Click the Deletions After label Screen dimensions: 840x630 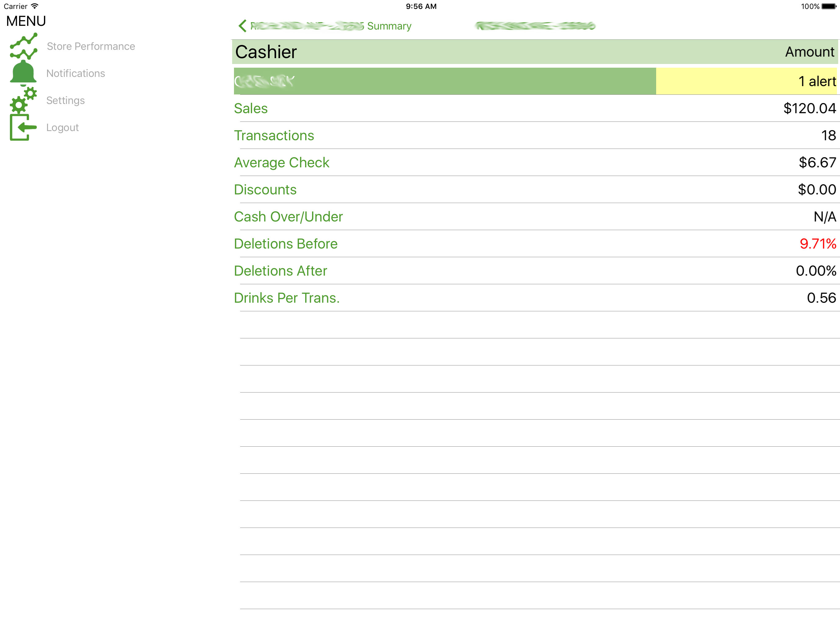(x=280, y=271)
